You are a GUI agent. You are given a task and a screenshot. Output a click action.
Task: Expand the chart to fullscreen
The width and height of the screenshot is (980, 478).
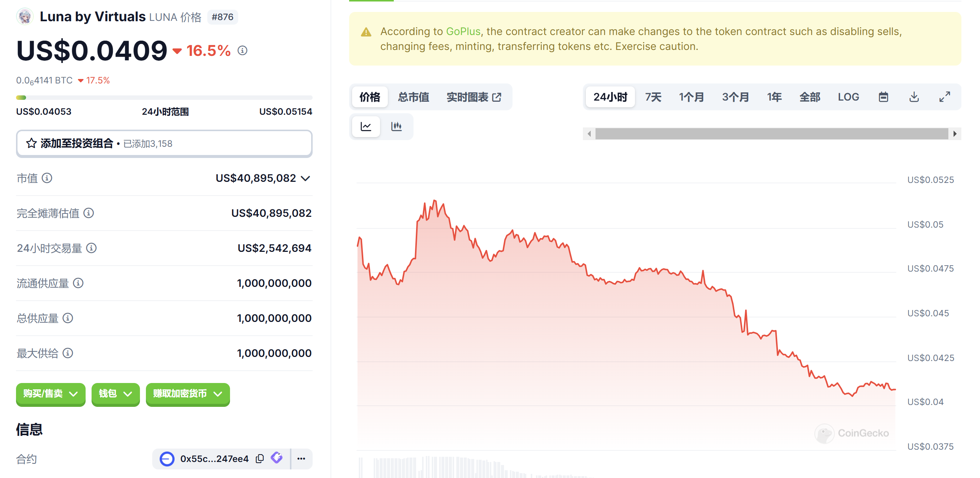point(944,97)
